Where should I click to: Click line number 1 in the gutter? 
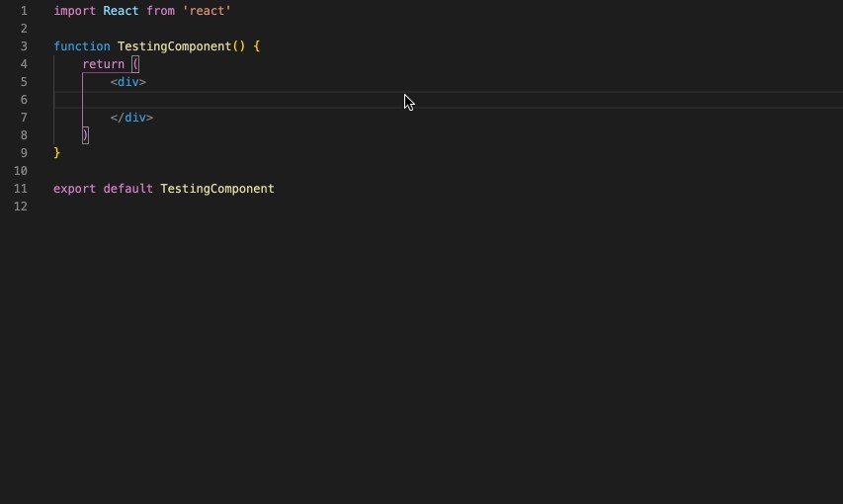coord(24,11)
